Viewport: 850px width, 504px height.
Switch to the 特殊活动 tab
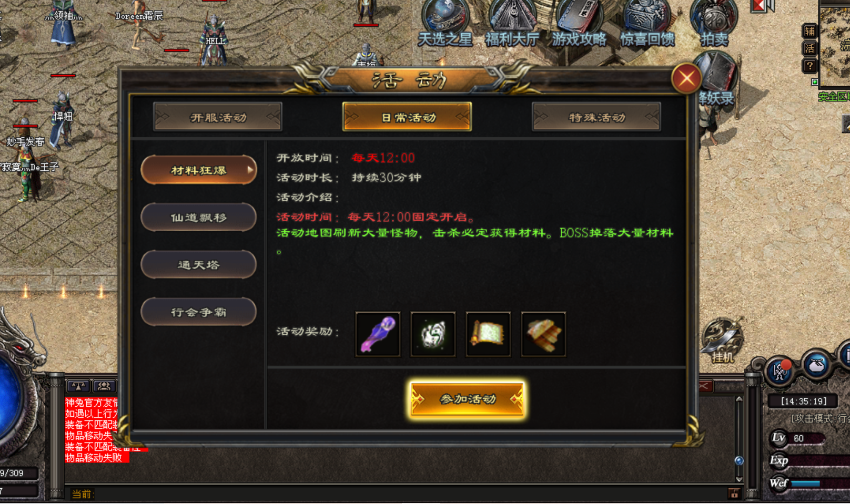[x=596, y=117]
